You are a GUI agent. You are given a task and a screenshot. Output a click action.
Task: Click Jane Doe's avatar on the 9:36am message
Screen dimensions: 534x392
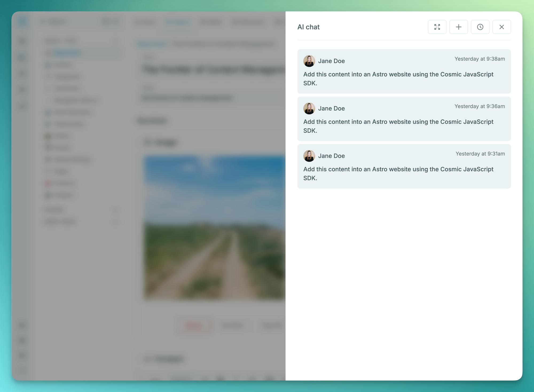point(309,108)
